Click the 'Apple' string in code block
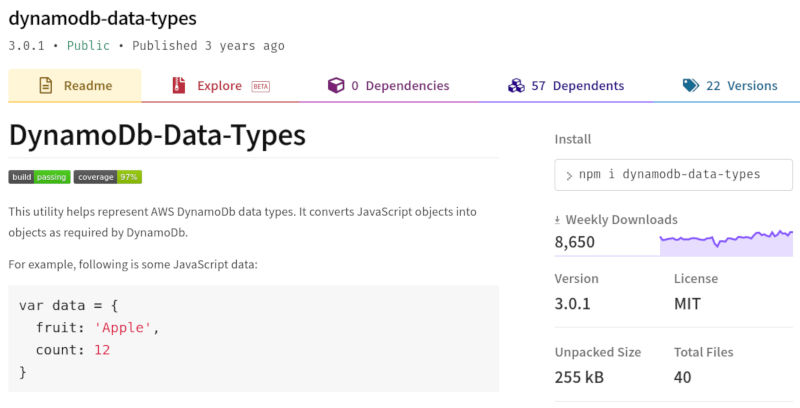 coord(123,327)
